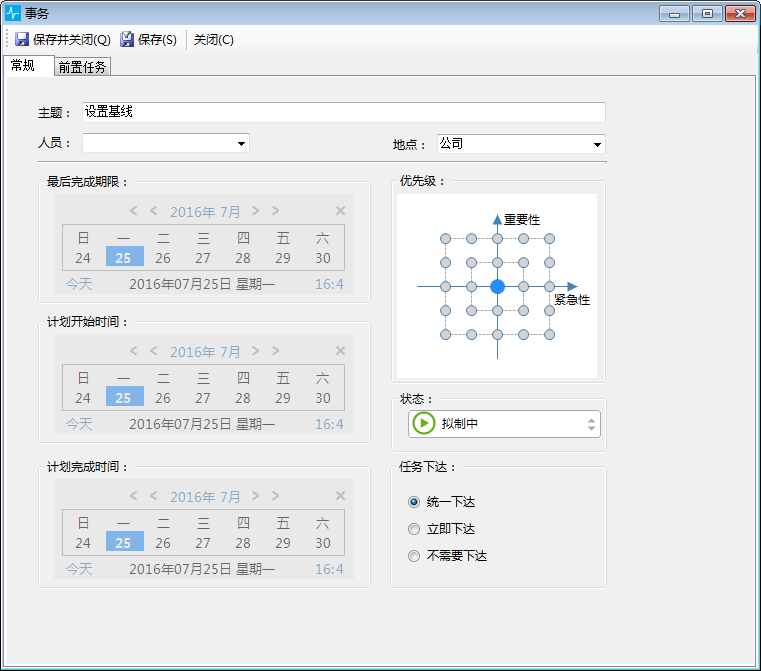Click the Save toolbar icon

(x=127, y=40)
